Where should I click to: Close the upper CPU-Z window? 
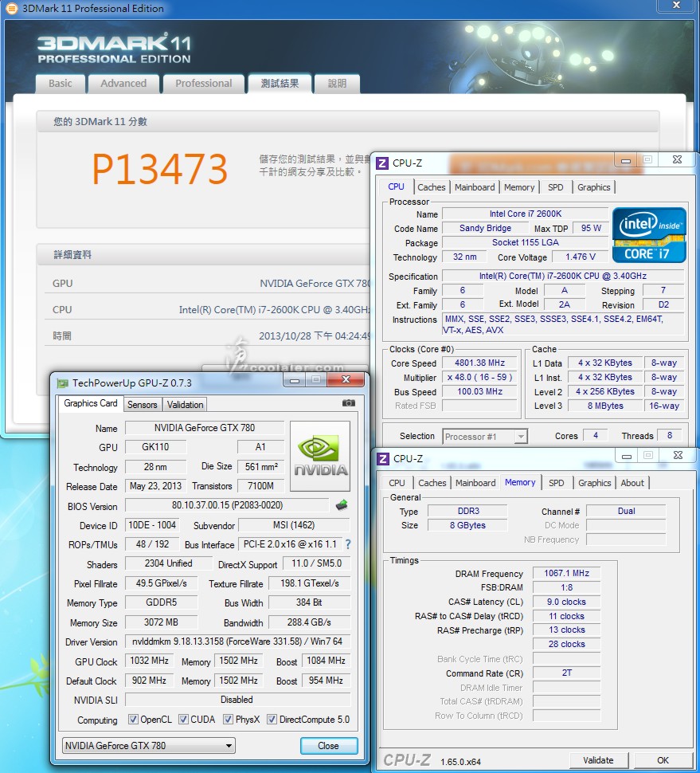[x=677, y=159]
